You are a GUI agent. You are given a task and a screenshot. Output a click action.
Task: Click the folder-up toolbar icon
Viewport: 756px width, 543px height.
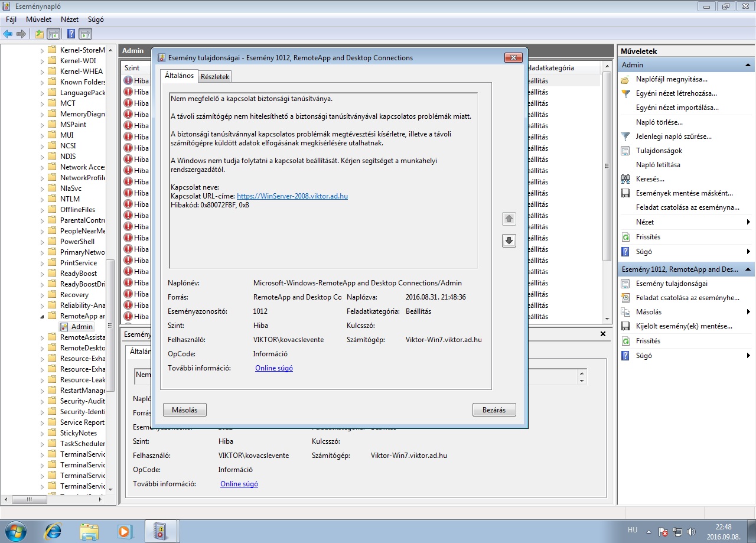[40, 34]
